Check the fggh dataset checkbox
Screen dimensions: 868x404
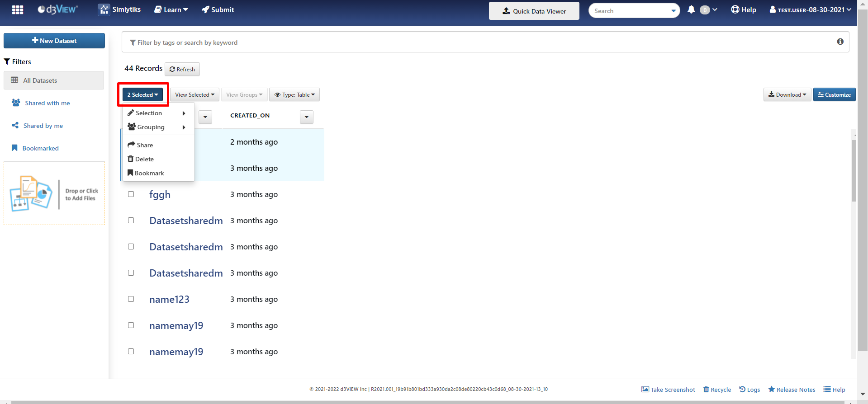(x=131, y=194)
